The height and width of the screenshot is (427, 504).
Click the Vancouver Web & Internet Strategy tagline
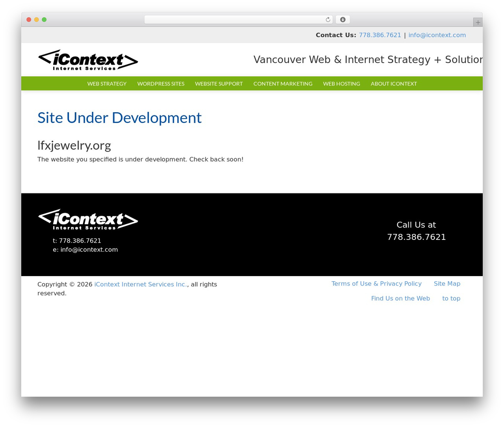coord(368,60)
